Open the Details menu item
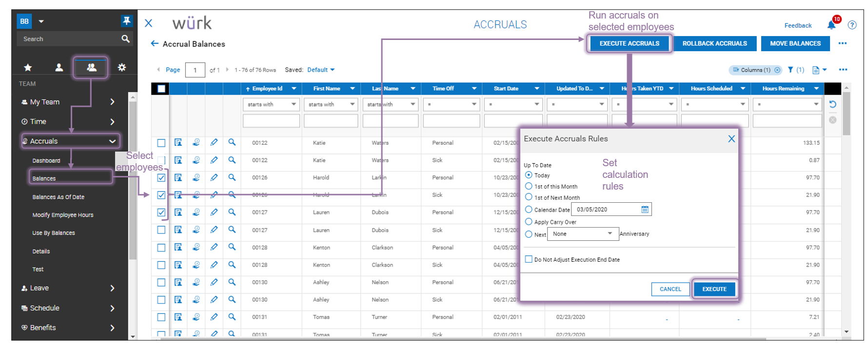 tap(41, 251)
